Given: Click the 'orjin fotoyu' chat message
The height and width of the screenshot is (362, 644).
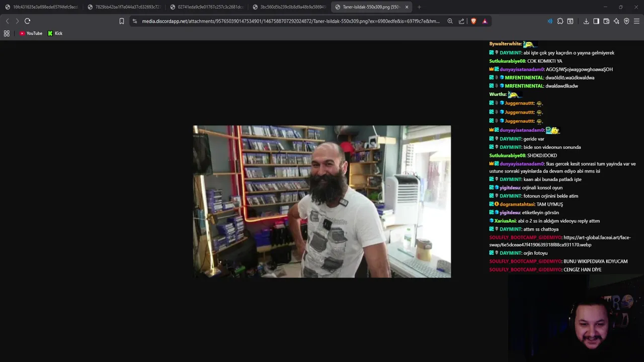Looking at the screenshot, I should [535, 253].
